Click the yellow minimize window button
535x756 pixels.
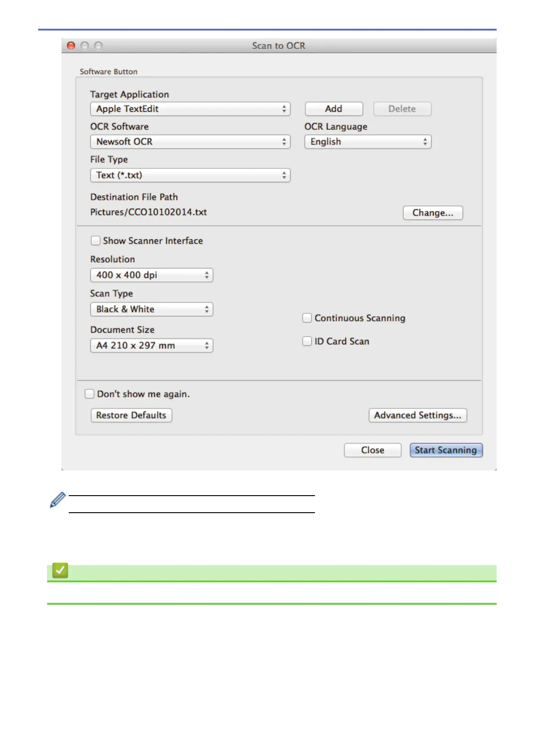coord(84,46)
